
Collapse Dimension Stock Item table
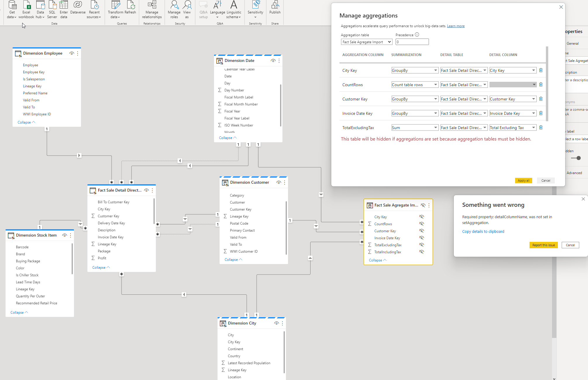[19, 313]
